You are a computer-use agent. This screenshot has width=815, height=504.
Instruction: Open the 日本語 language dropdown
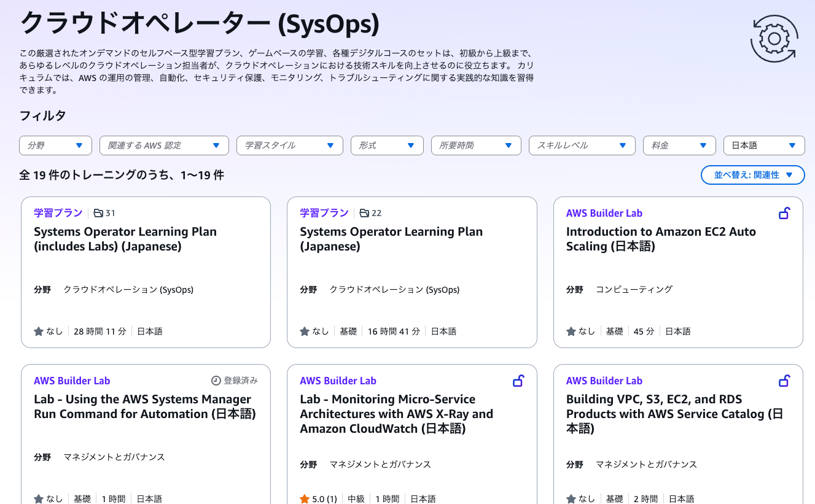(x=764, y=145)
